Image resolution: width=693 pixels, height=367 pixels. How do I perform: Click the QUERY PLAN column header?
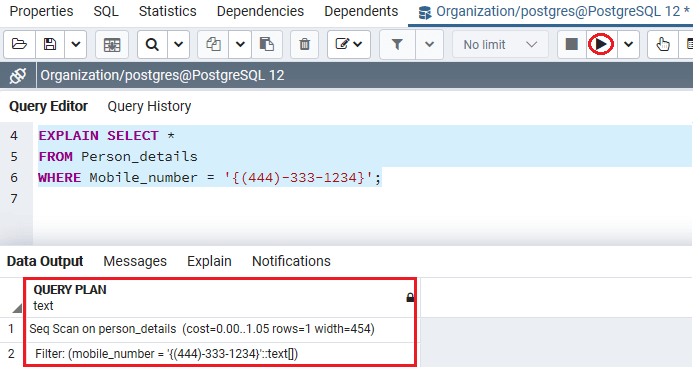click(x=221, y=298)
